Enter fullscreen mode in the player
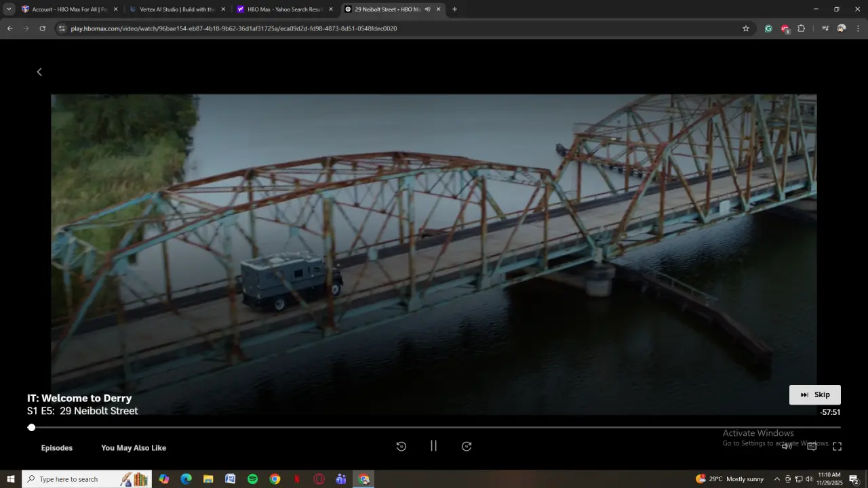This screenshot has height=488, width=868. [837, 447]
